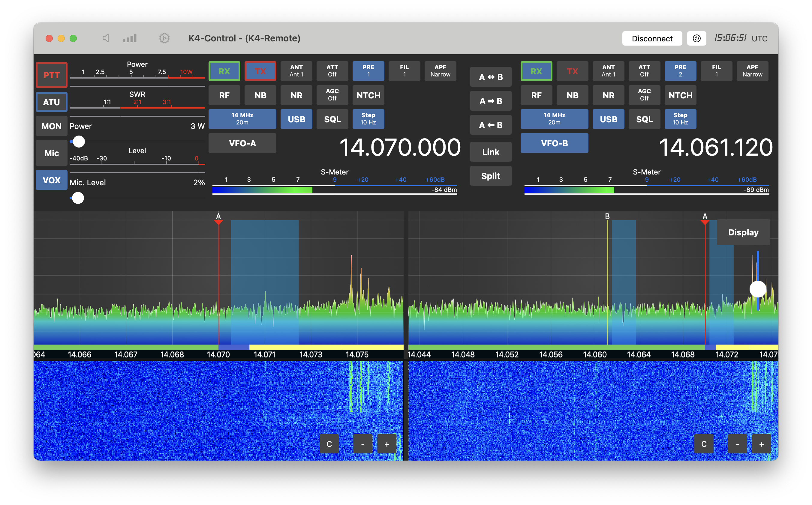Swap VFOs with A ⇔ B button

(x=491, y=77)
